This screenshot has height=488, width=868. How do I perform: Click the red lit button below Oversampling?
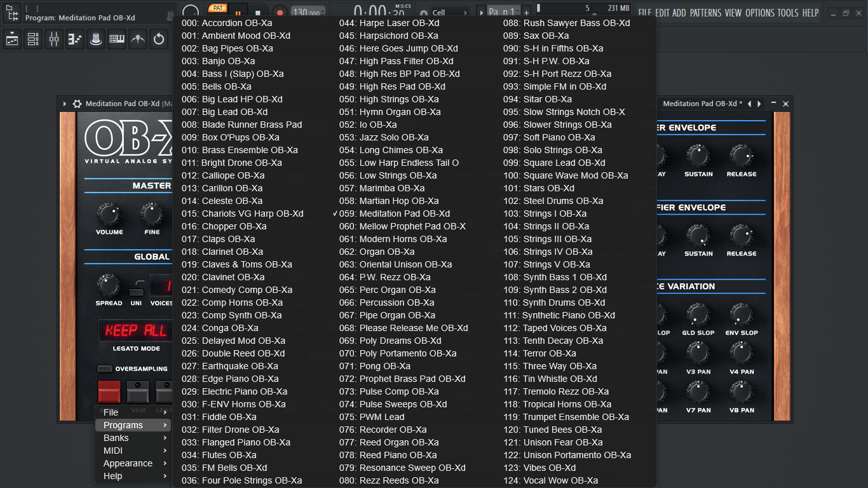(x=109, y=392)
